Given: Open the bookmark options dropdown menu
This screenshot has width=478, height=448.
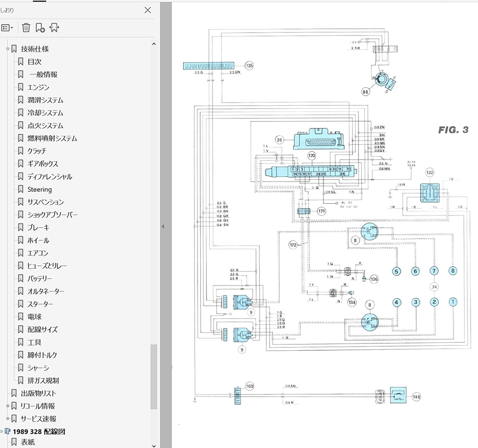Looking at the screenshot, I should pos(7,28).
